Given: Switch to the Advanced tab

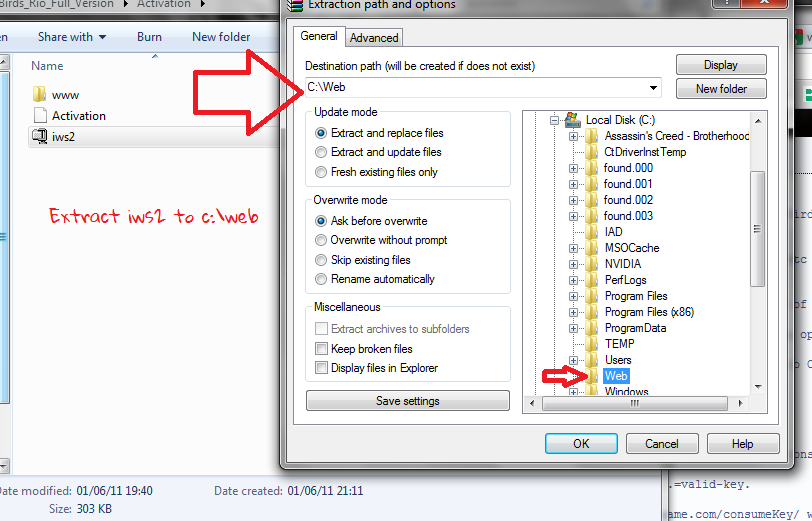Looking at the screenshot, I should point(374,38).
